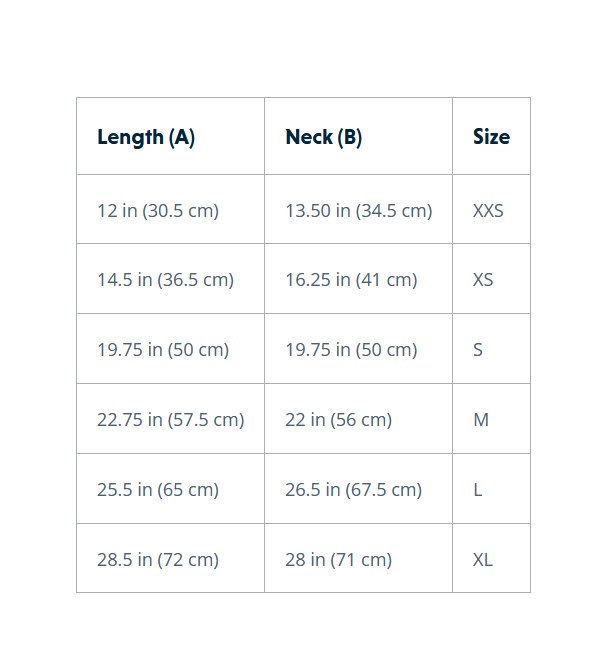Screen dimensions: 604x663
Task: Click the 13.50 in (34.5 cm) neck cell
Action: pos(358,210)
